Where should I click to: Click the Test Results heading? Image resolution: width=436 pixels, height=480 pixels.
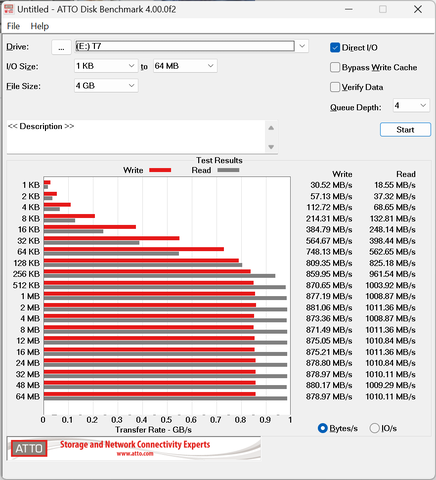pyautogui.click(x=219, y=160)
